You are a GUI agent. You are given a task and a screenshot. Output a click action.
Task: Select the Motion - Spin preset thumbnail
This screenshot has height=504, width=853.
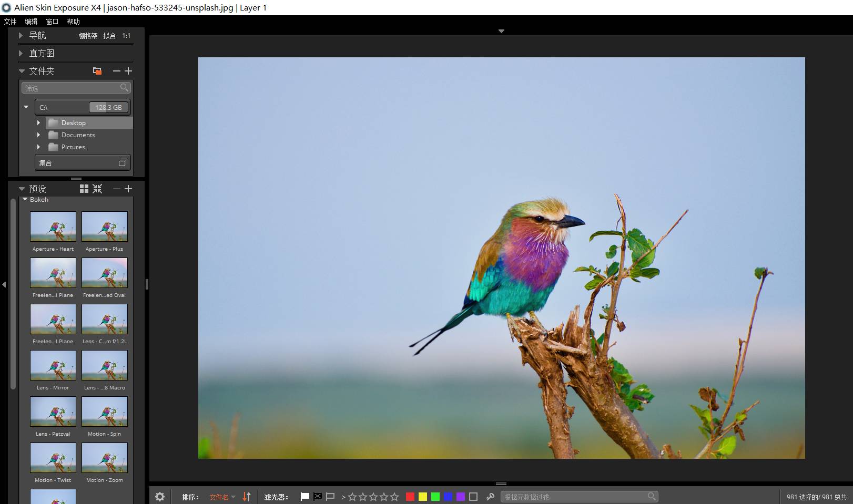click(x=104, y=412)
